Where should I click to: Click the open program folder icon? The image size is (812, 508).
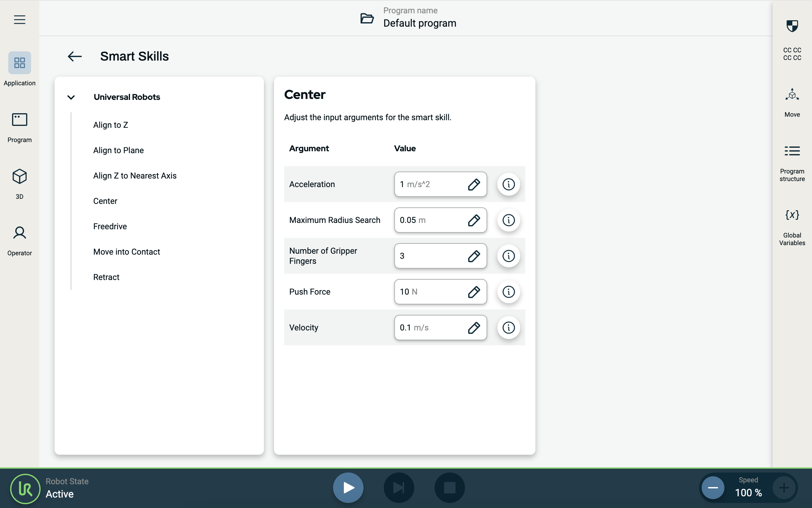click(x=367, y=18)
